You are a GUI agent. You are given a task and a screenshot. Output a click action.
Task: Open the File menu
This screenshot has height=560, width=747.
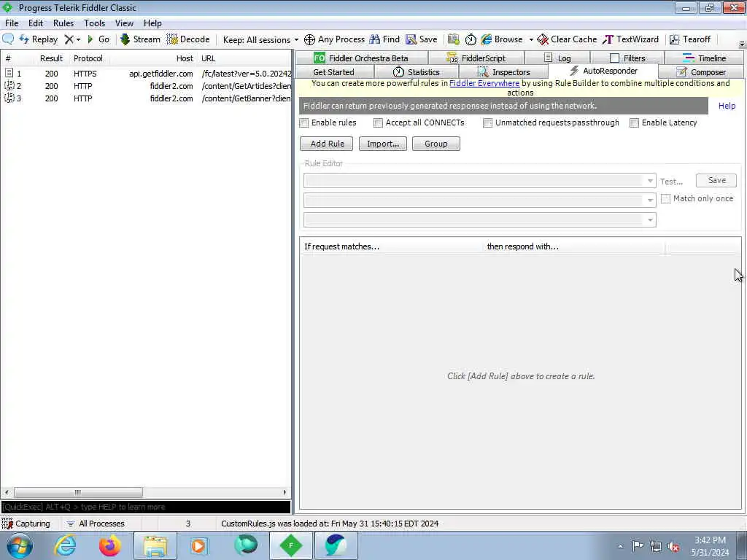click(12, 23)
